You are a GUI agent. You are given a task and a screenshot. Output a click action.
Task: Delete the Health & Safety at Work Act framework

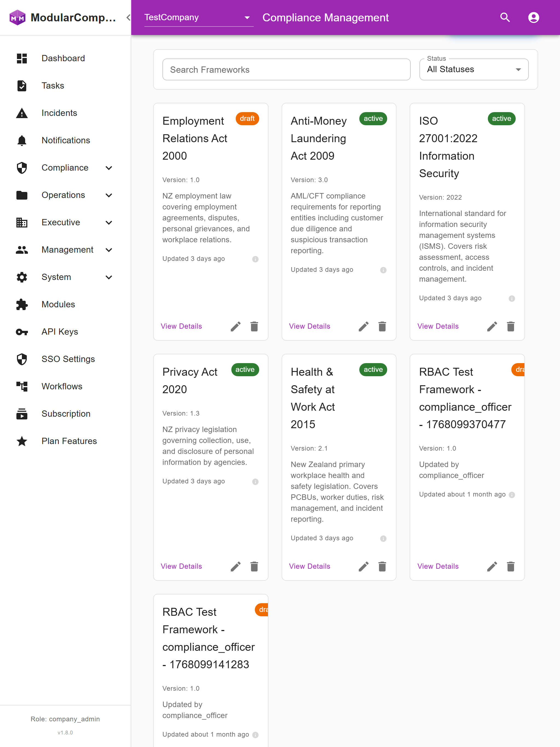click(x=382, y=566)
